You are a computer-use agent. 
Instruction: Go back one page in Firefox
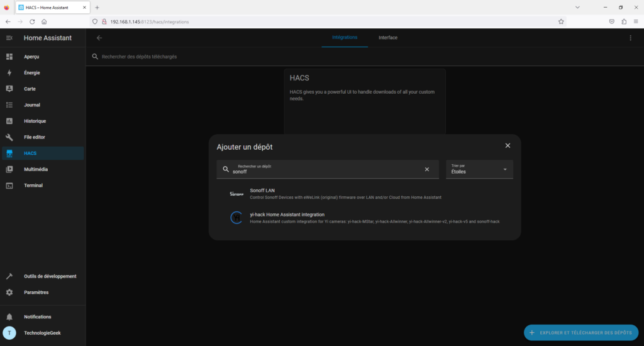(x=8, y=22)
